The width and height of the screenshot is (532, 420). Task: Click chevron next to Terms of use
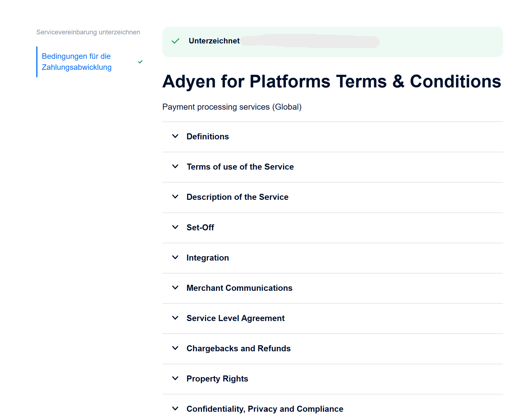[x=175, y=167]
